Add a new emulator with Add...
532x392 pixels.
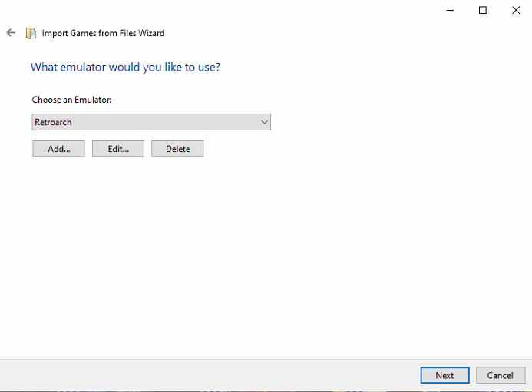pyautogui.click(x=58, y=149)
